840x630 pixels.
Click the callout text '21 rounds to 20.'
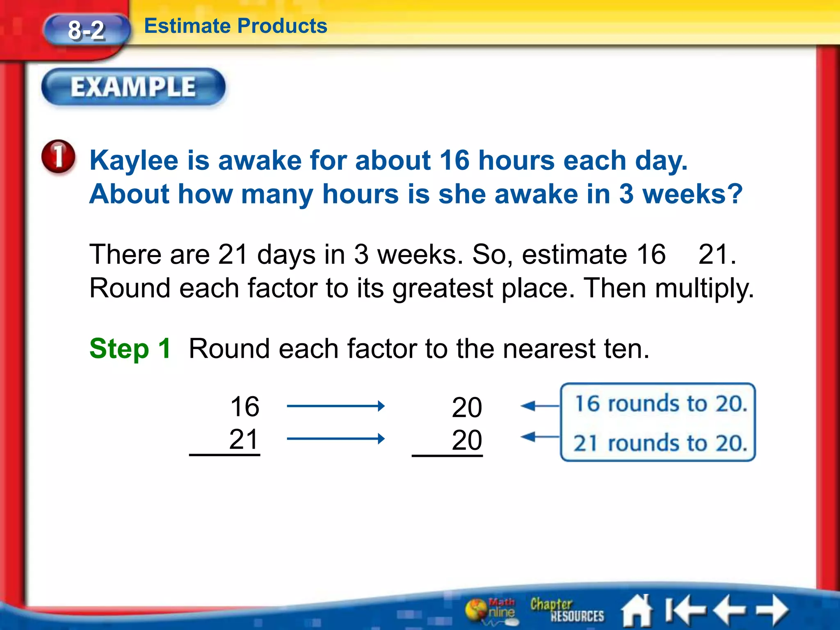660,443
